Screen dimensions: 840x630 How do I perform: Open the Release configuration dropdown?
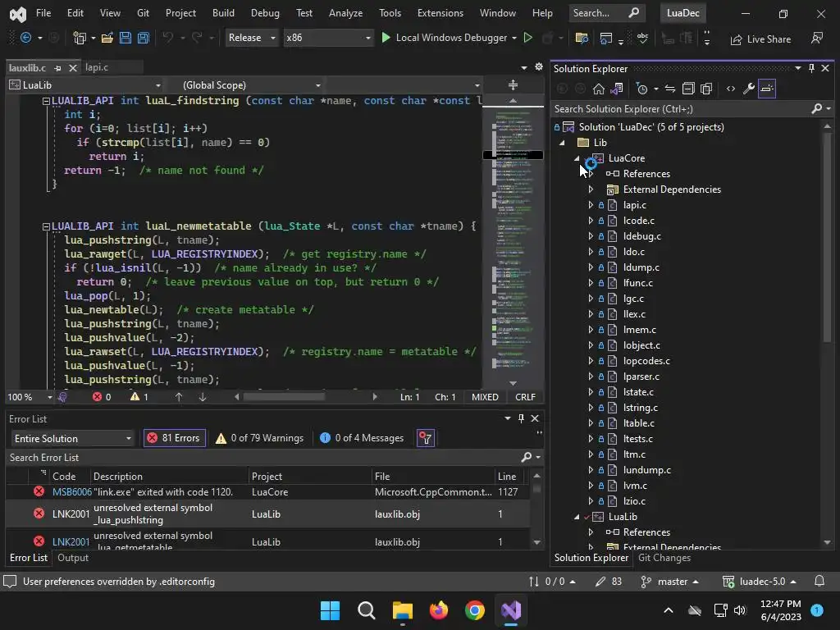click(251, 38)
